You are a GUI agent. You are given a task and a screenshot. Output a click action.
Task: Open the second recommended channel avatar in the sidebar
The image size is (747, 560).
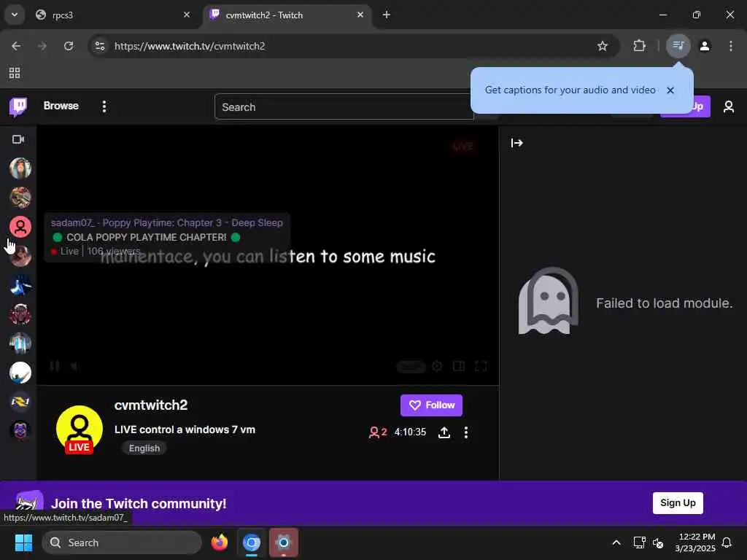point(20,197)
